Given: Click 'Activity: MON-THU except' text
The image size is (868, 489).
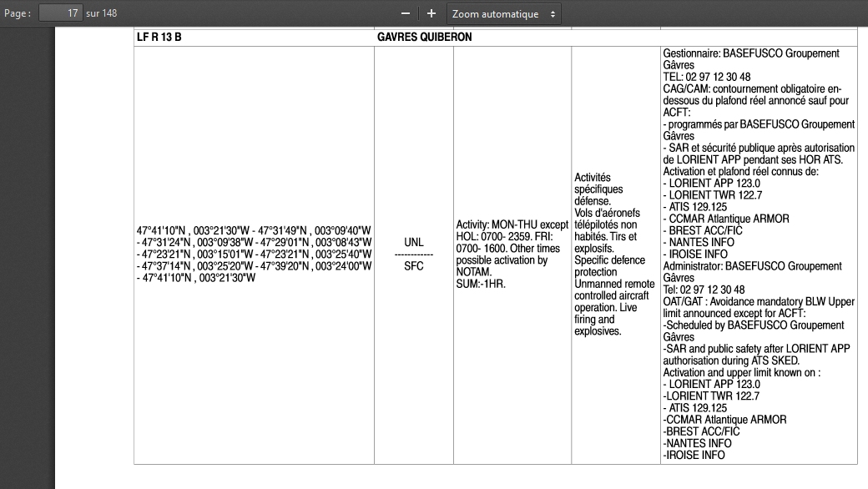Looking at the screenshot, I should coord(512,224).
